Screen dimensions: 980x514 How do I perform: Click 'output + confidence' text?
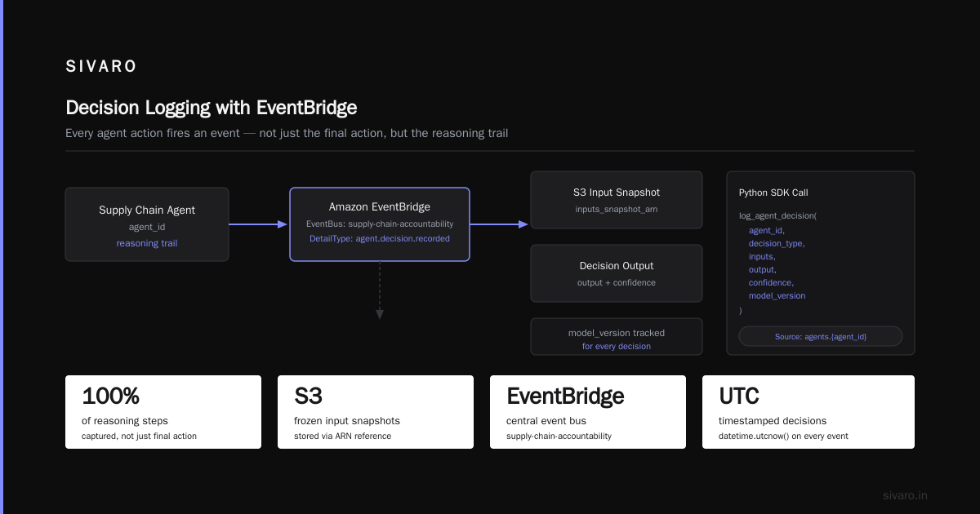tap(617, 283)
